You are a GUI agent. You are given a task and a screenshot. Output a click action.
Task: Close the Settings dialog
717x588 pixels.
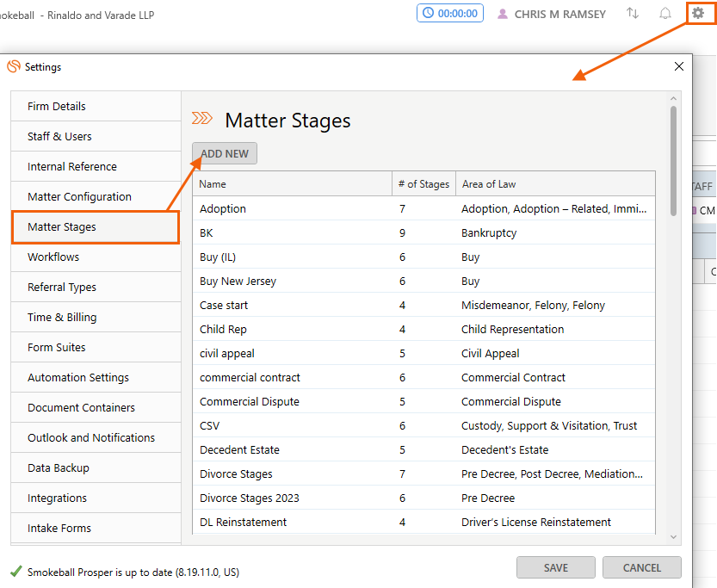(678, 67)
